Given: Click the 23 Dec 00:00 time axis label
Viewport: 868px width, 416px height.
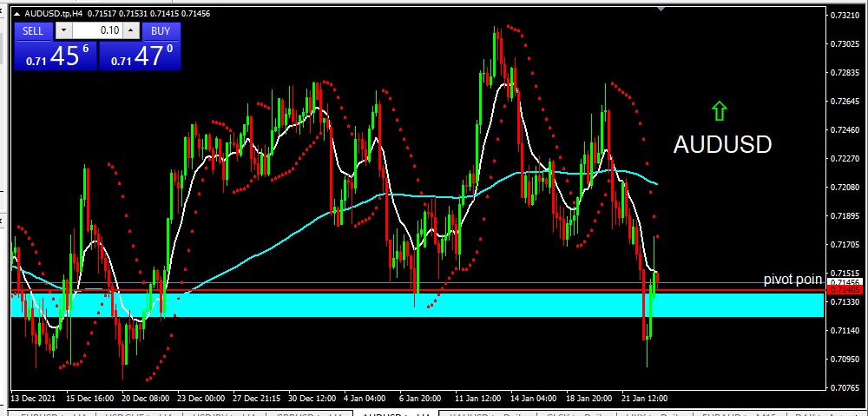Looking at the screenshot, I should click(x=201, y=399).
